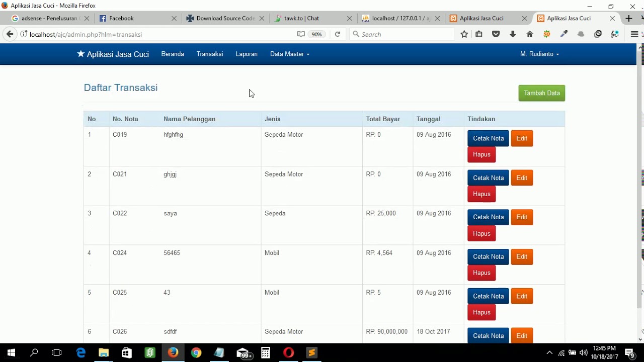Screen dimensions: 644x362
Task: Click Daftar Transaksi heading
Action: pos(121,87)
